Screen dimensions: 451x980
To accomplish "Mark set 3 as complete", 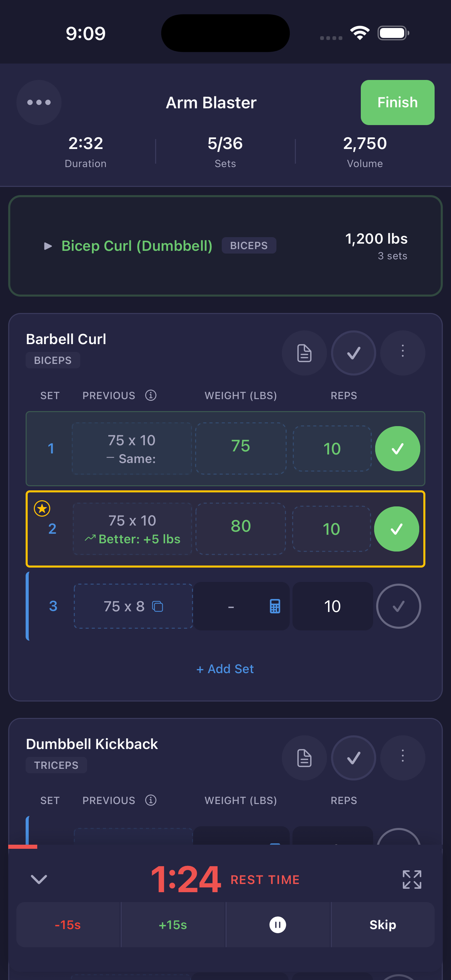I will tap(398, 606).
